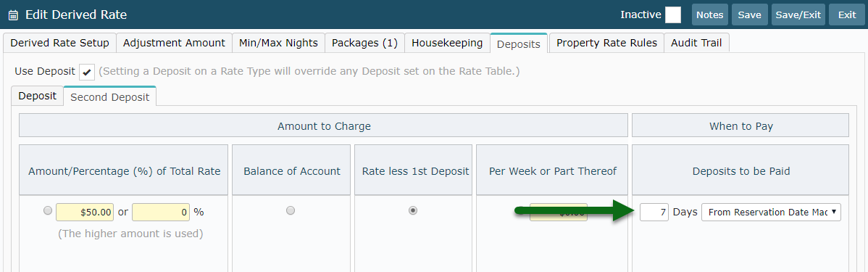The image size is (868, 272).
Task: Click the Days number field showing 7
Action: click(x=654, y=213)
